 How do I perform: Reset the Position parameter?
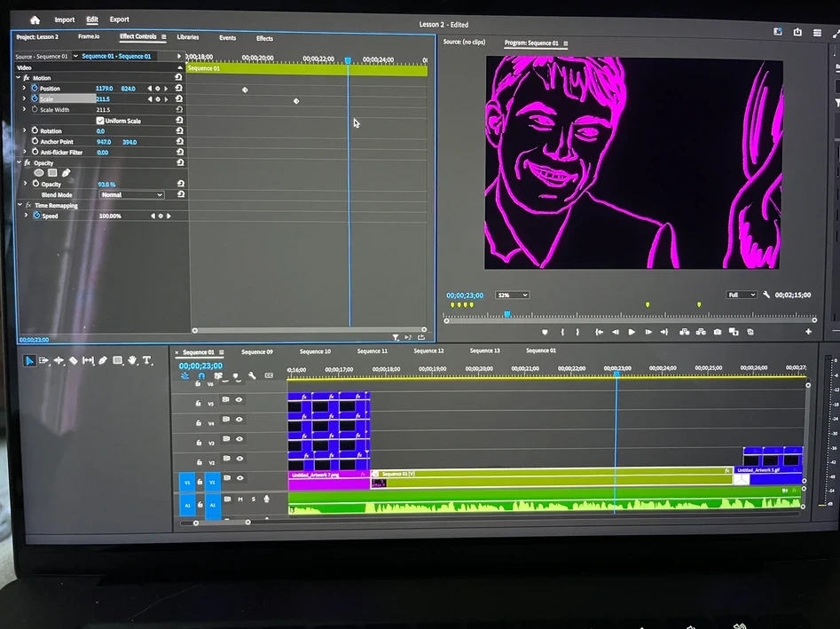click(x=179, y=88)
